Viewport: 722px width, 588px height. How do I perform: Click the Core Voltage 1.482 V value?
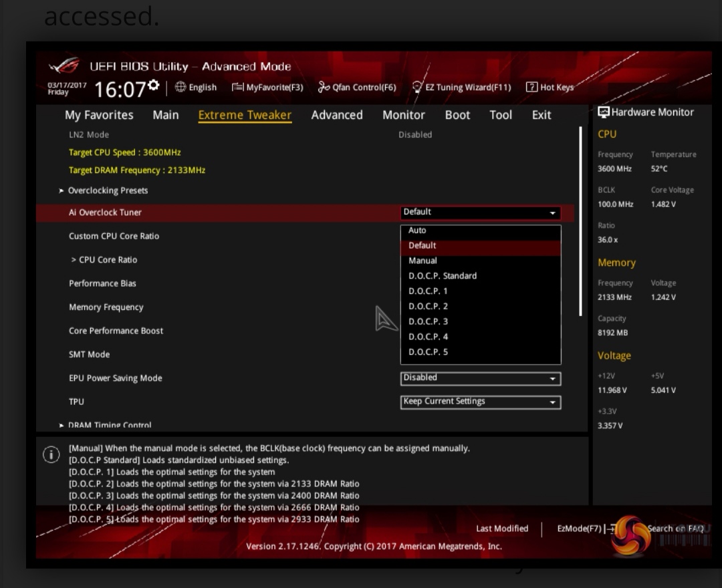663,204
